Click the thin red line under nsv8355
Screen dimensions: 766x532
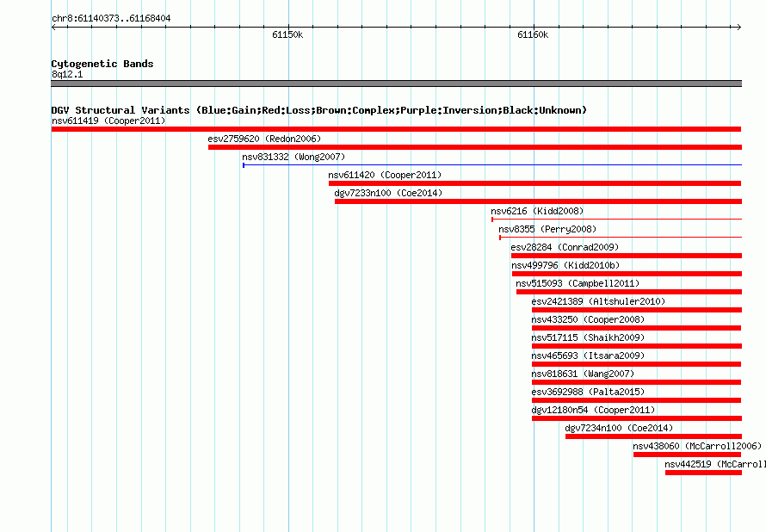click(621, 238)
